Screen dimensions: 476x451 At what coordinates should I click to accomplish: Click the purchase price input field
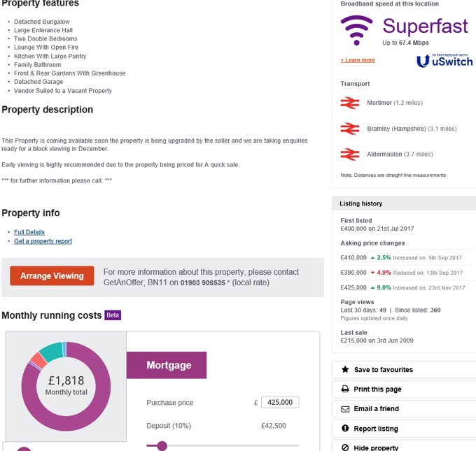279,402
